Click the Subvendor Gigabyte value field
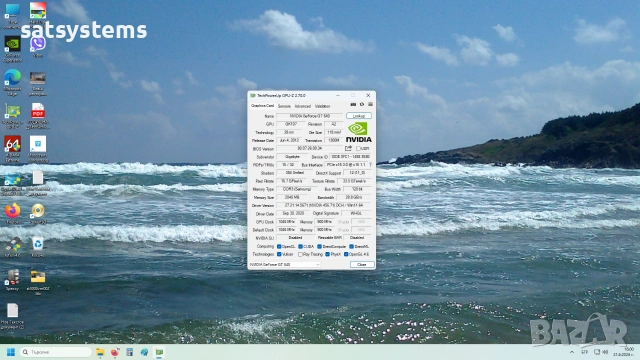This screenshot has width=640, height=360. point(291,157)
